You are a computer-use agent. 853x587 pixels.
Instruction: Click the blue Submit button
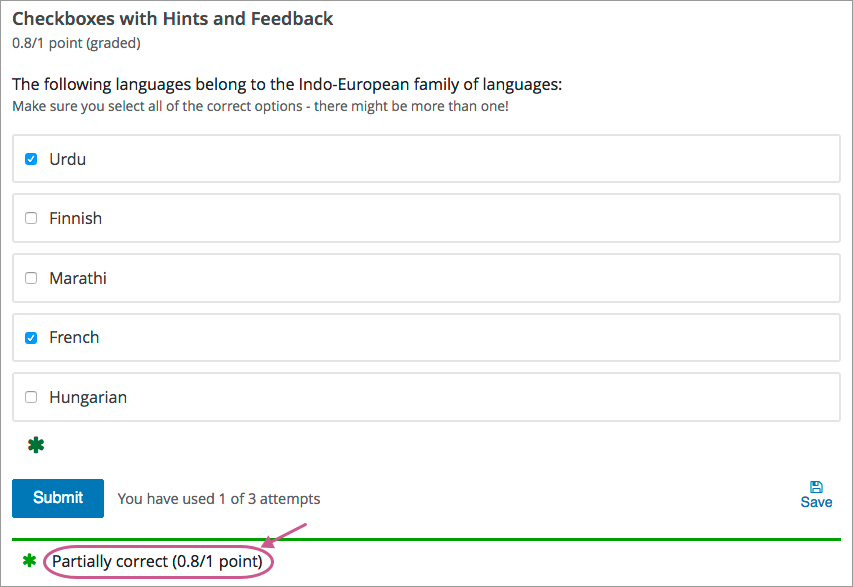58,498
